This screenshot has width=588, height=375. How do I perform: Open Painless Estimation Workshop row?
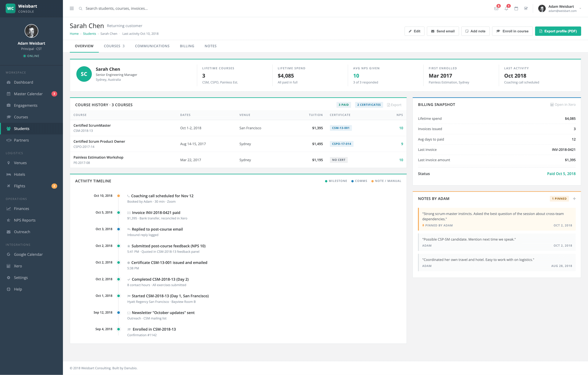(238, 160)
